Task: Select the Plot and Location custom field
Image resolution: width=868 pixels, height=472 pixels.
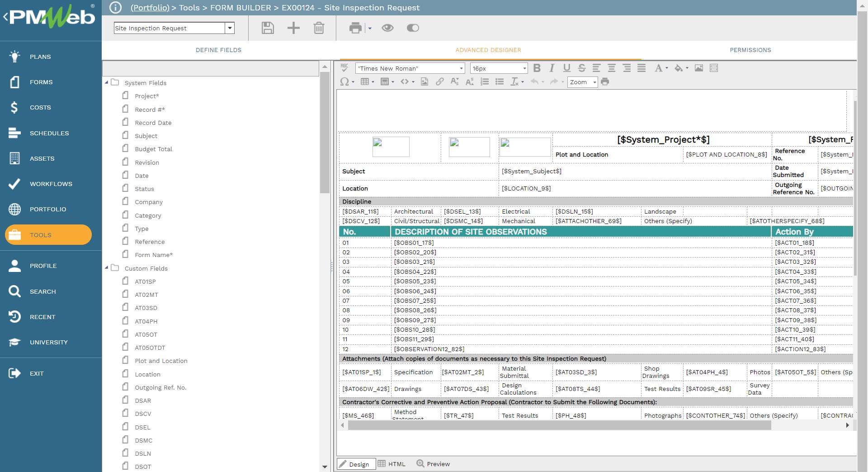Action: click(161, 361)
